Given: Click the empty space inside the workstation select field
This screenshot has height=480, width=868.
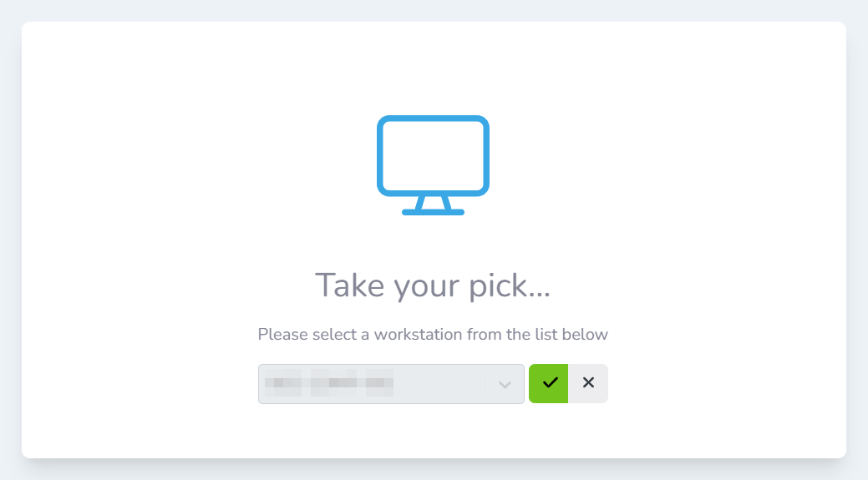Looking at the screenshot, I should [x=439, y=384].
